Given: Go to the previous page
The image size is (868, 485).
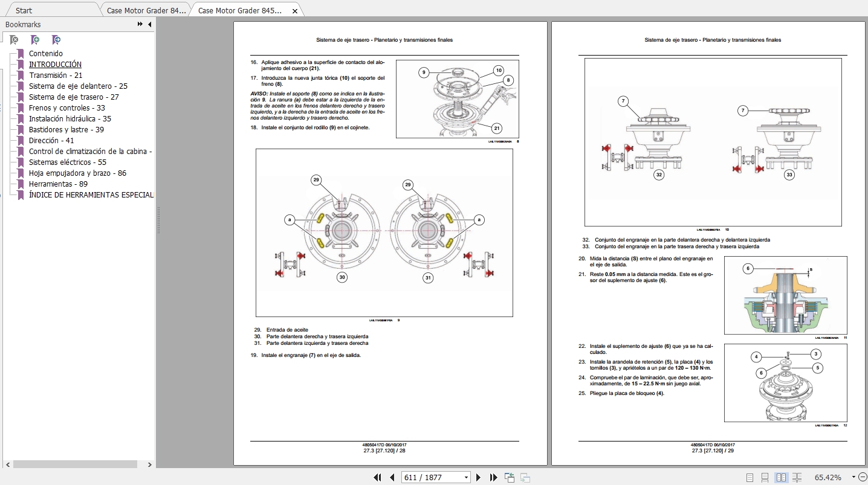Looking at the screenshot, I should click(x=392, y=477).
